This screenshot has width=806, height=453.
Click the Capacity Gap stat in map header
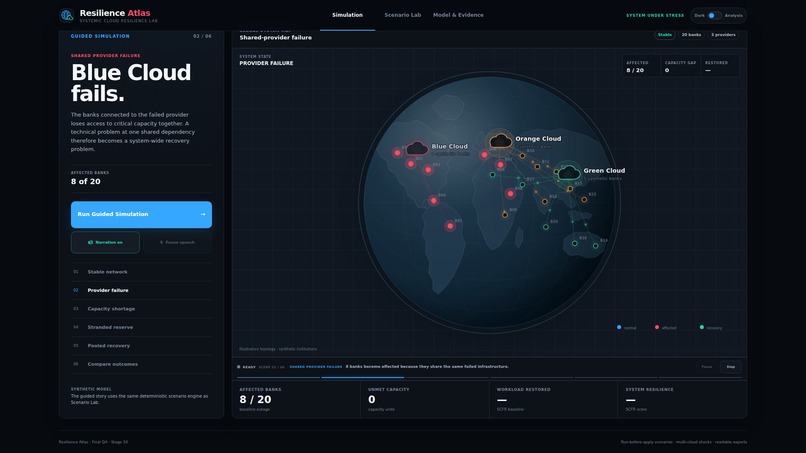click(x=680, y=66)
